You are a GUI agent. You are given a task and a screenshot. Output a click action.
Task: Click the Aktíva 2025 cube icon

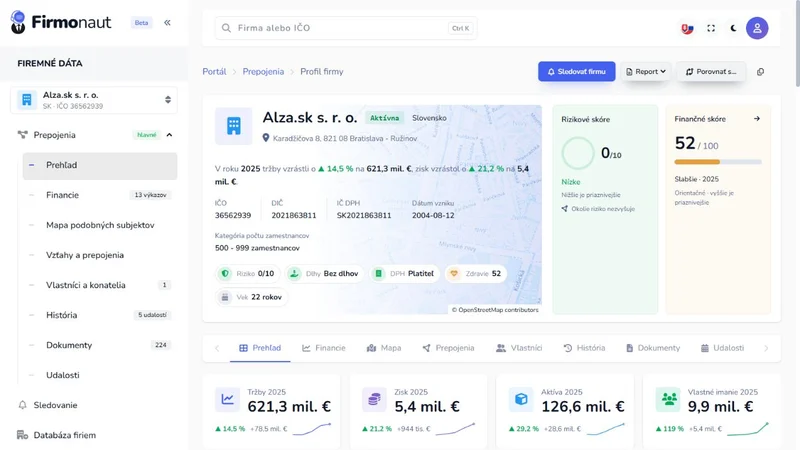(521, 399)
